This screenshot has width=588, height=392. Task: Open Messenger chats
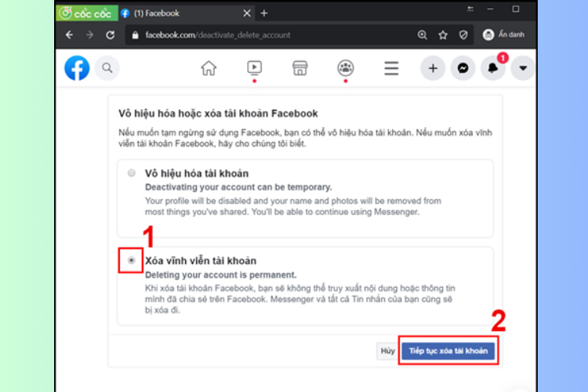tap(463, 68)
